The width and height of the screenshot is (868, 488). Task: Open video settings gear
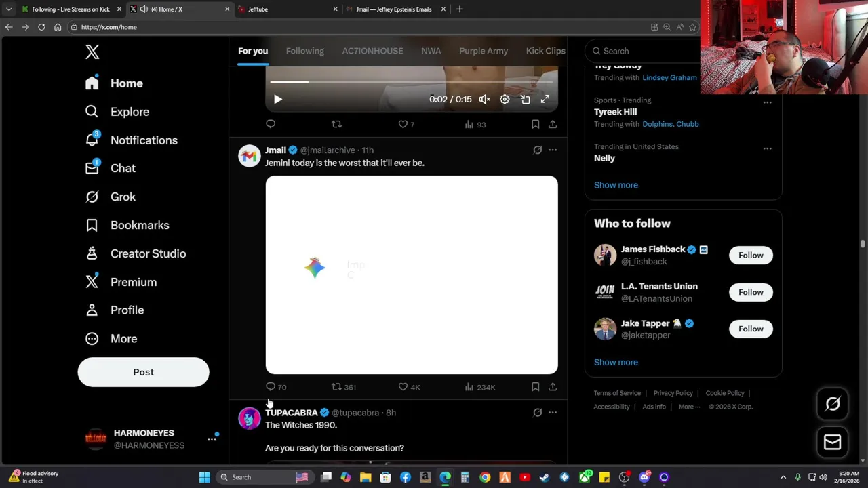pyautogui.click(x=505, y=100)
